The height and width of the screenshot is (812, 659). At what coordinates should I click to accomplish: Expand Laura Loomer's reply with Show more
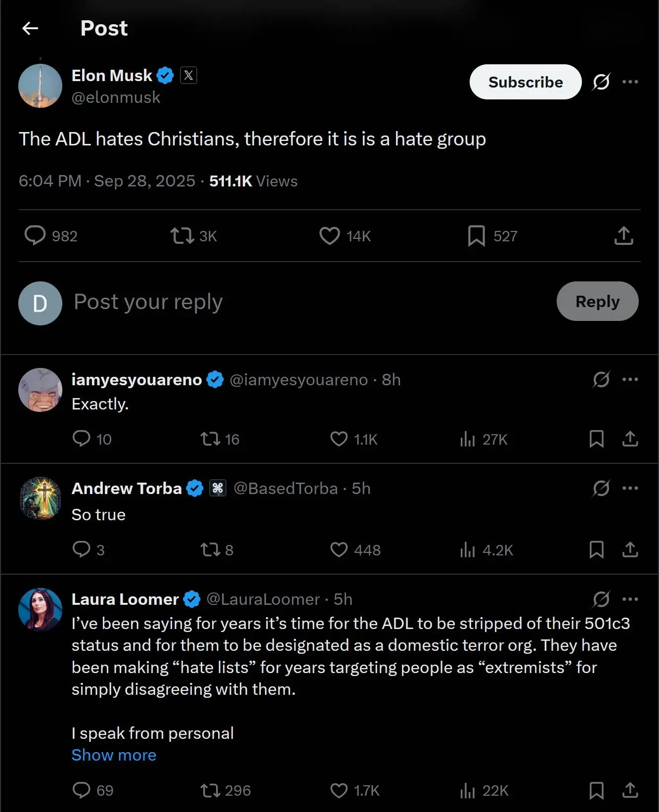pos(114,755)
